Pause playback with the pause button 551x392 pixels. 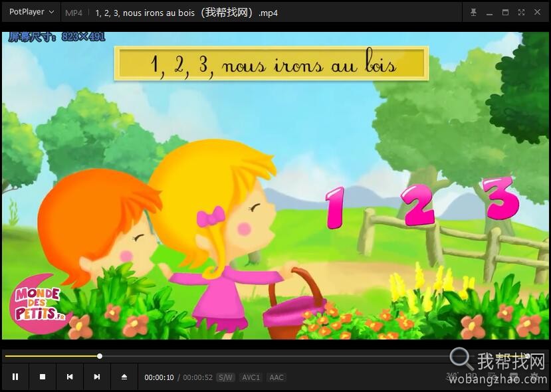pos(15,377)
